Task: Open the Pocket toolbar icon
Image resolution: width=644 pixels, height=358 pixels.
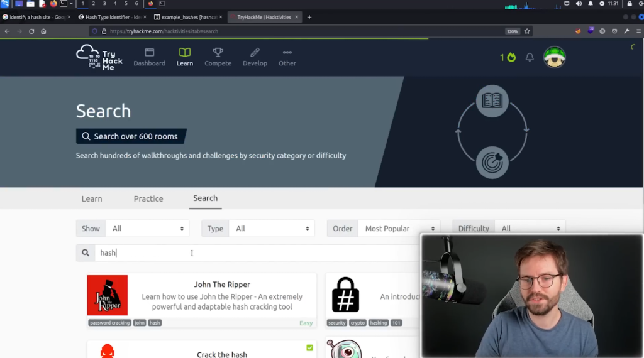Action: point(614,31)
